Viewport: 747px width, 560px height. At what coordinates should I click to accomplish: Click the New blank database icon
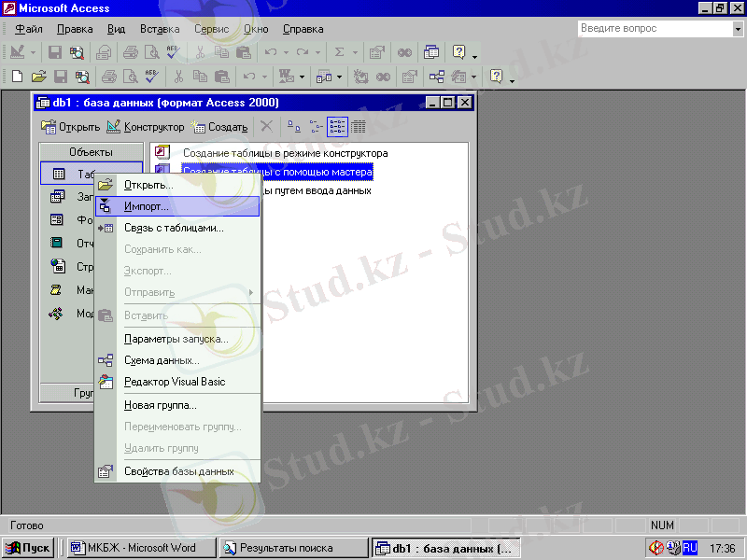(17, 77)
